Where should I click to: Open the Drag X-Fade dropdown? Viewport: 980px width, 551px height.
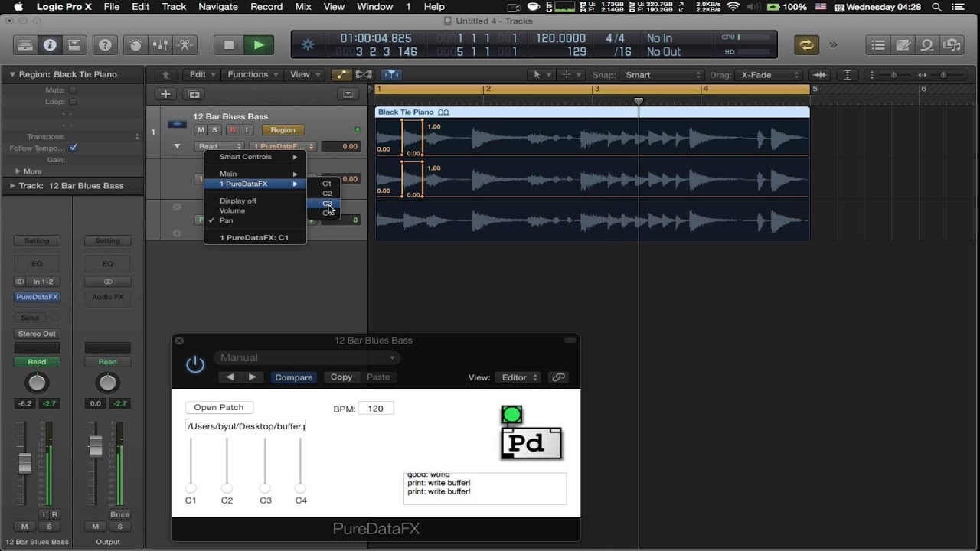tap(769, 75)
